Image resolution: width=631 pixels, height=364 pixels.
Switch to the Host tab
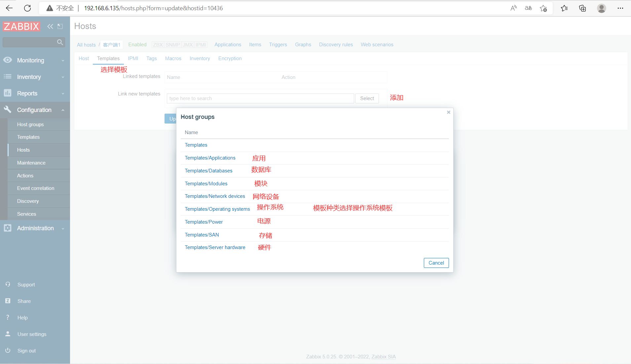pos(84,58)
